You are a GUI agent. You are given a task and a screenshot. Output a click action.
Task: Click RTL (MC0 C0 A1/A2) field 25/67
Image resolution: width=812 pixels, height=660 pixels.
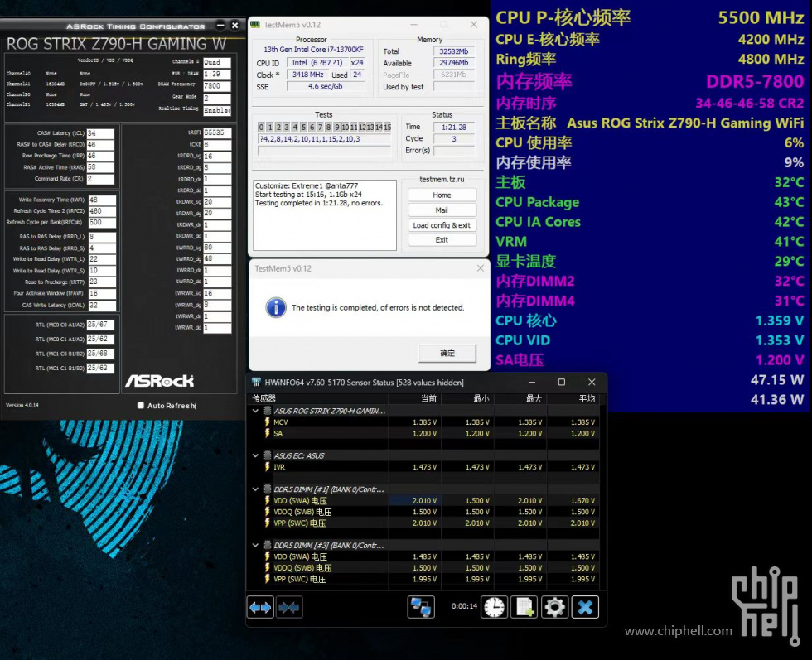pos(100,325)
